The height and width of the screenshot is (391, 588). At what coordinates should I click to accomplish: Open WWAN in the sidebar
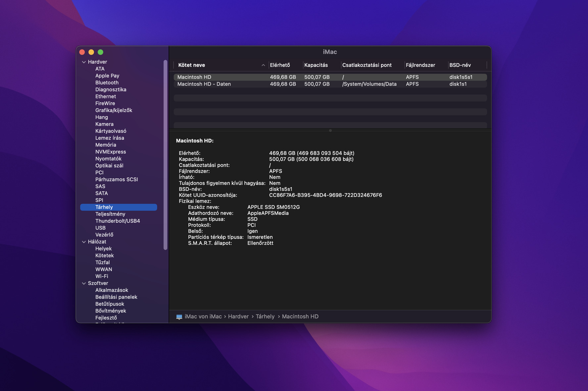104,269
